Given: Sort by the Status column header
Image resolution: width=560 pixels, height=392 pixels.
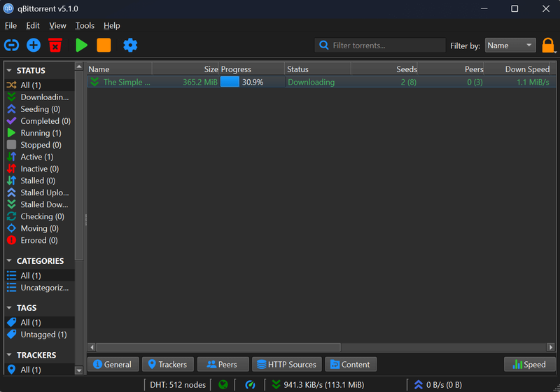Looking at the screenshot, I should 318,69.
